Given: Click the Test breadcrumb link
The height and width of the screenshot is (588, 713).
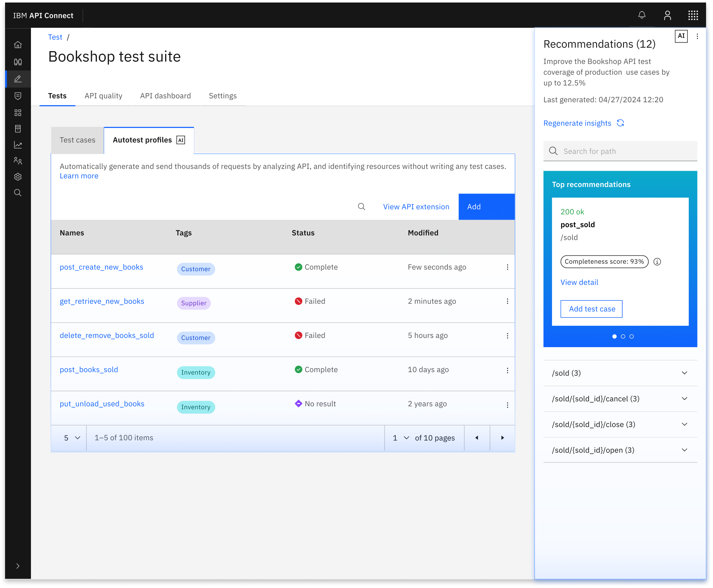Looking at the screenshot, I should (55, 37).
